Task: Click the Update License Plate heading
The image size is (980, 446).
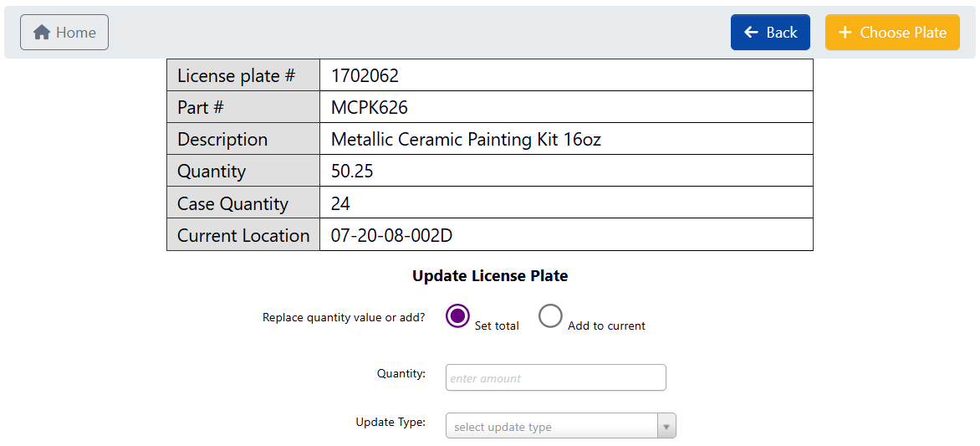Action: [x=490, y=276]
